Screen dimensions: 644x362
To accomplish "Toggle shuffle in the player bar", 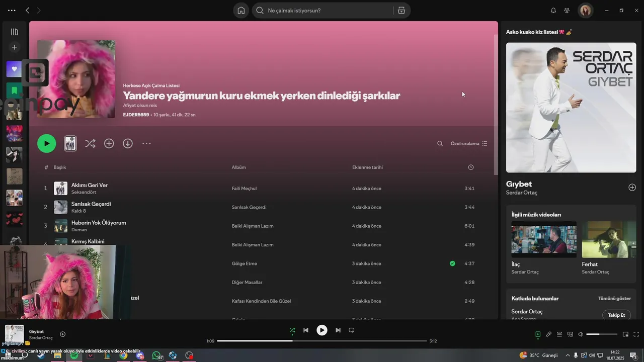I will pos(292,330).
